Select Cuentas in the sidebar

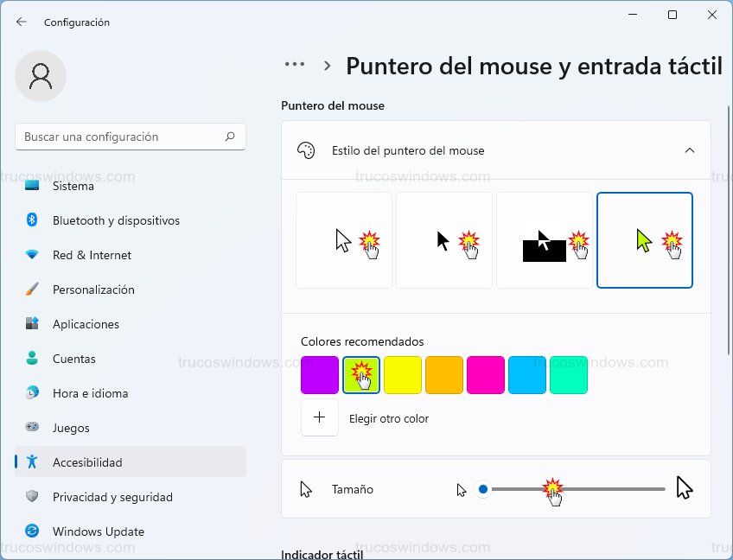73,359
